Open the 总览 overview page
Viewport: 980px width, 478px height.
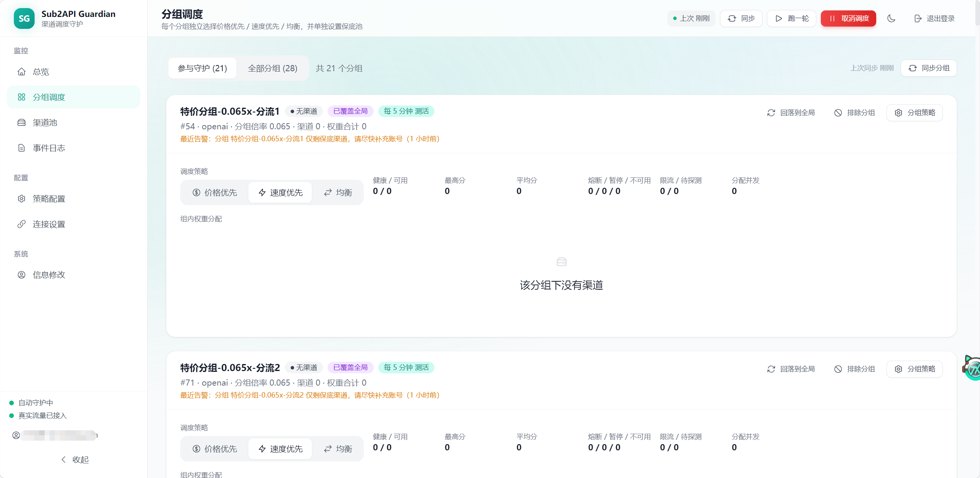(x=73, y=72)
